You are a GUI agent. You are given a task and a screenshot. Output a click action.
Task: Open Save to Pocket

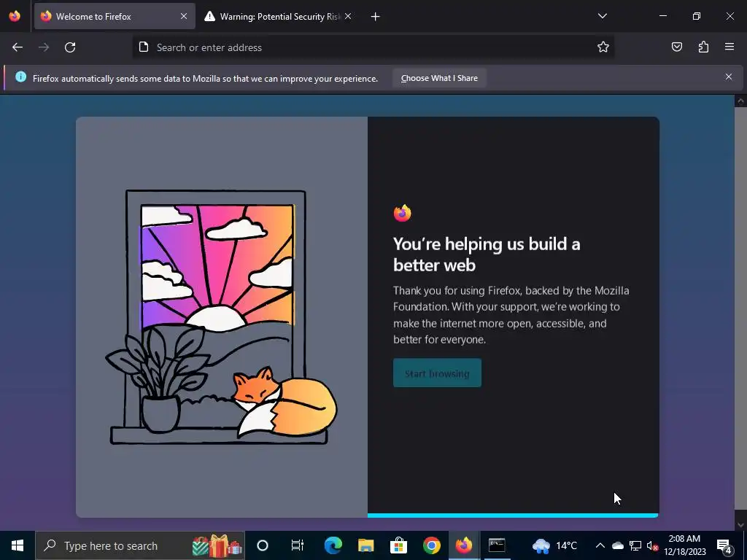(x=677, y=47)
